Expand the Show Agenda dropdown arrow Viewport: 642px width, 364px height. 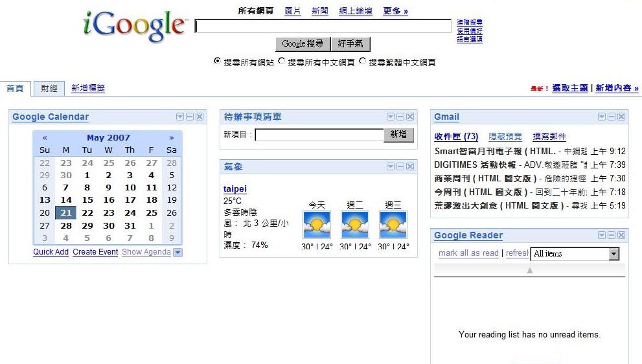178,252
